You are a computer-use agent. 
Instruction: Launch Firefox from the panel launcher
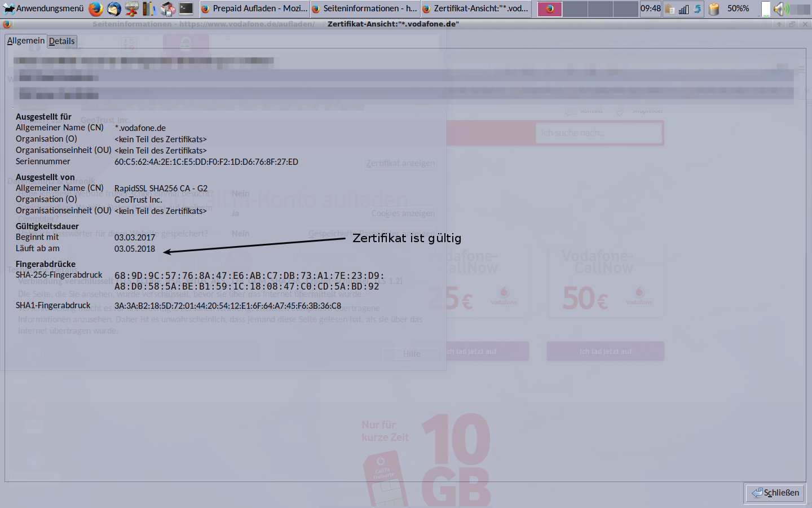[x=96, y=8]
